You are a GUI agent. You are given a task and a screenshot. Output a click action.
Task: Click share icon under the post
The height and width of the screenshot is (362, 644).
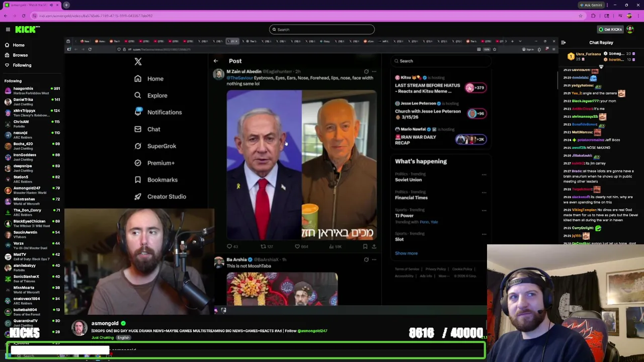tap(374, 246)
